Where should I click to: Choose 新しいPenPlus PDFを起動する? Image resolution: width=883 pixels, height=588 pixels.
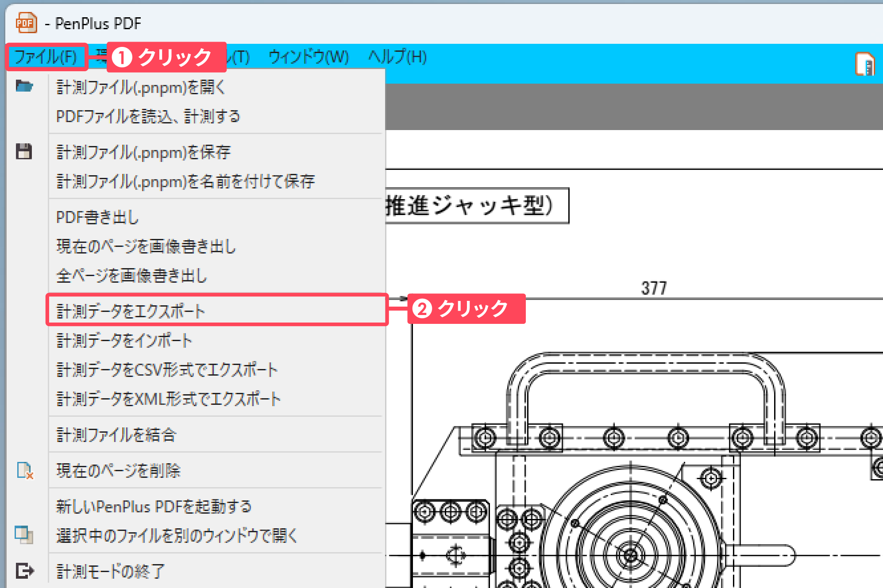click(216, 507)
